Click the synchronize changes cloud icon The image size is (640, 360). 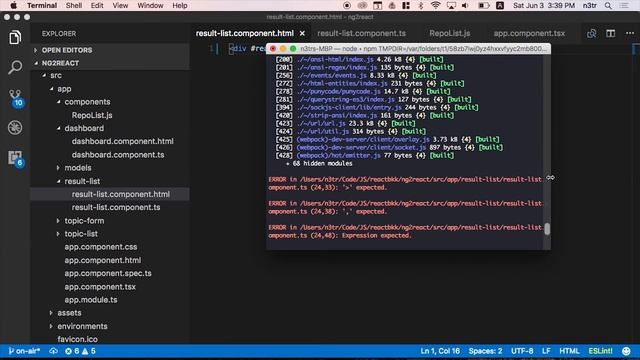point(53,351)
